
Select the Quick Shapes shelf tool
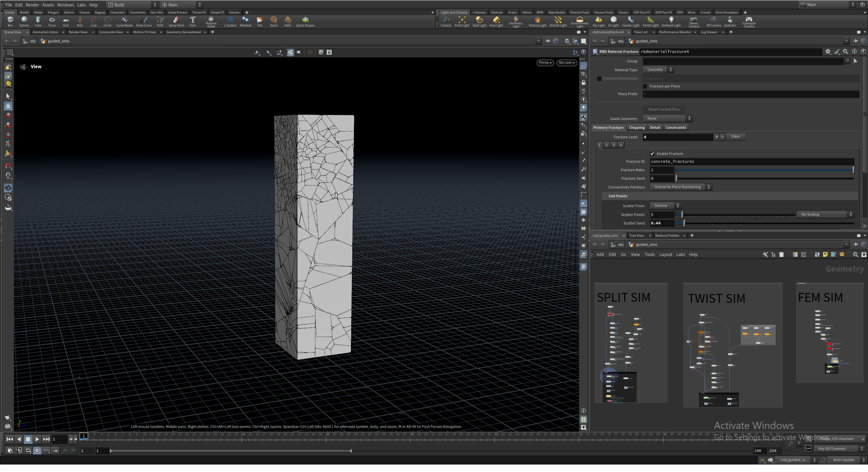coord(305,21)
